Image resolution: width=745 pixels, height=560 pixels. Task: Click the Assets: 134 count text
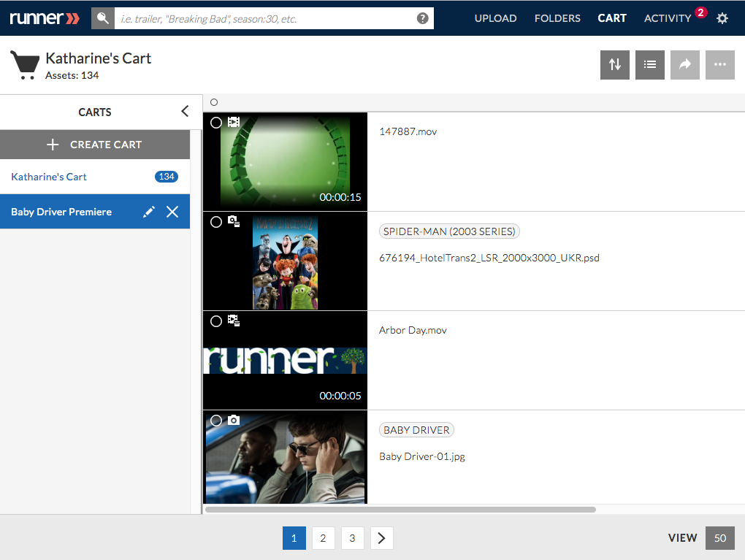[x=72, y=75]
